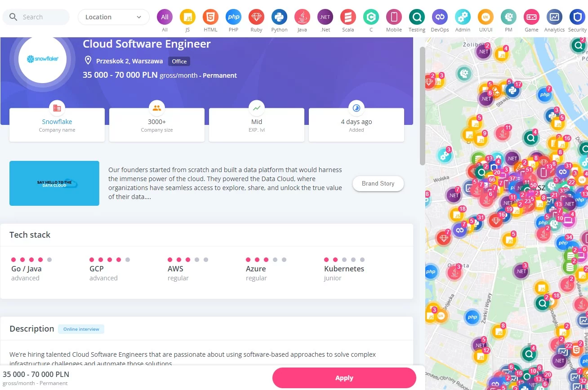Filter by PHP in the top bar
The width and height of the screenshot is (588, 390).
pos(233,17)
